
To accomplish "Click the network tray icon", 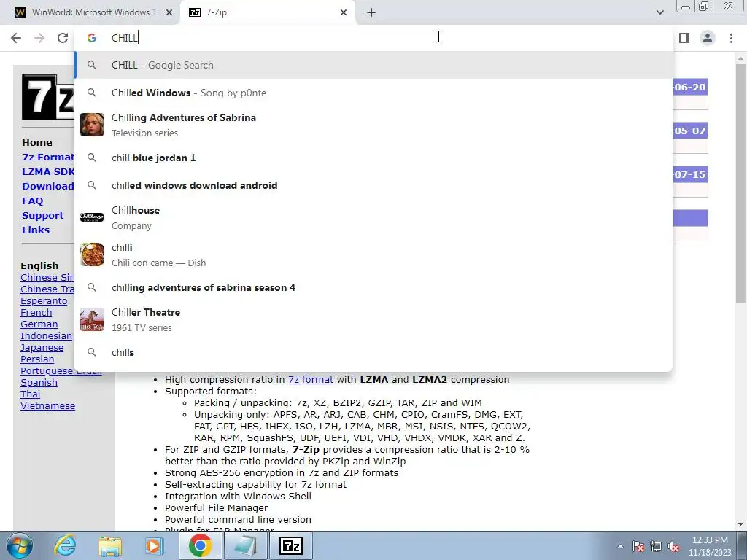I will click(656, 546).
